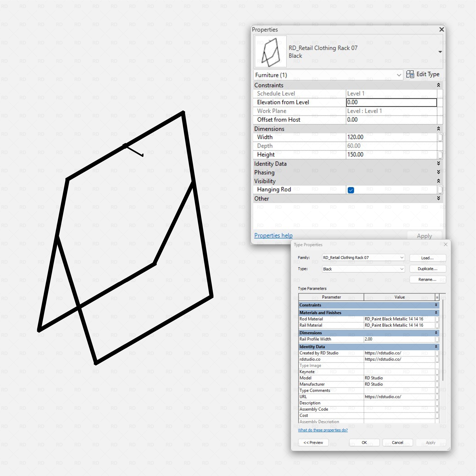
Task: Collapse the Dimensions group in Type Parameters
Action: coord(436,333)
